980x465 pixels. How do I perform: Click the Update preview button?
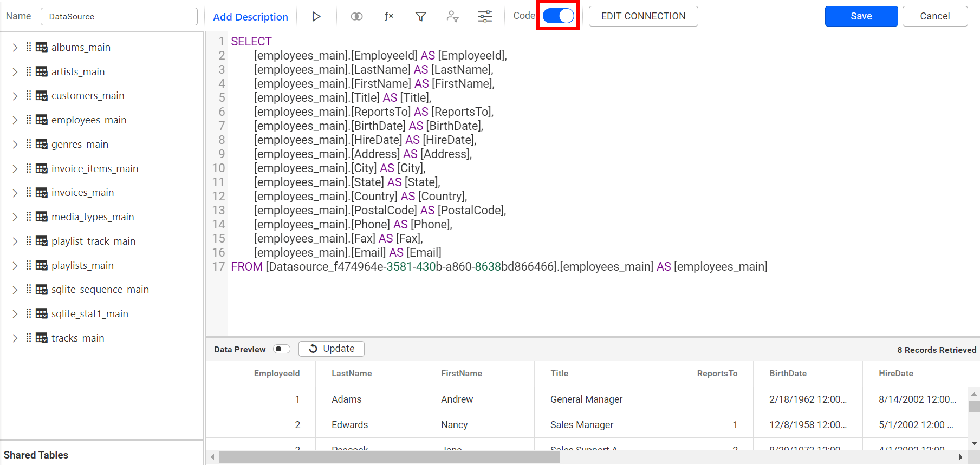pos(332,349)
